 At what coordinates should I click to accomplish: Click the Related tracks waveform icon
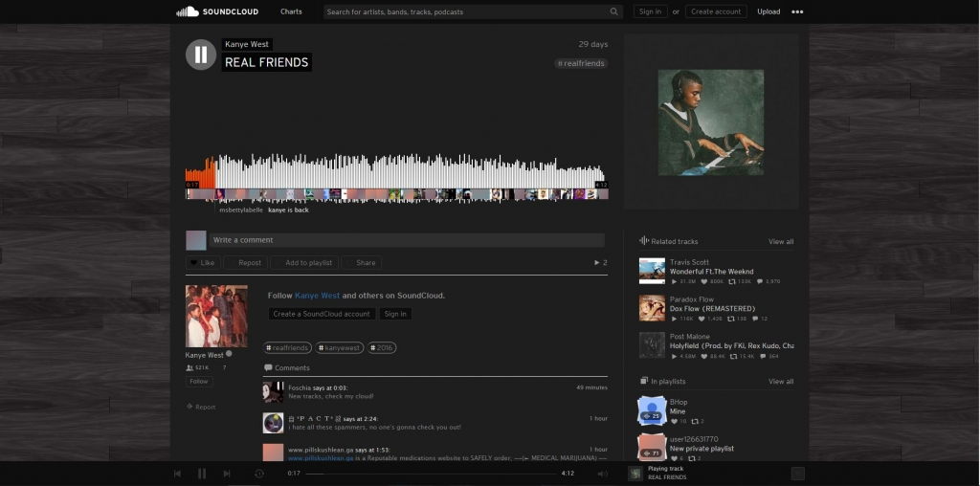tap(644, 241)
